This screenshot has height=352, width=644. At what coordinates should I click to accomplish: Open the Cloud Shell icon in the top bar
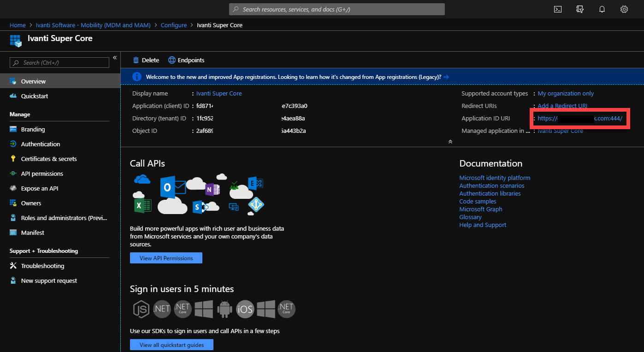click(x=557, y=9)
